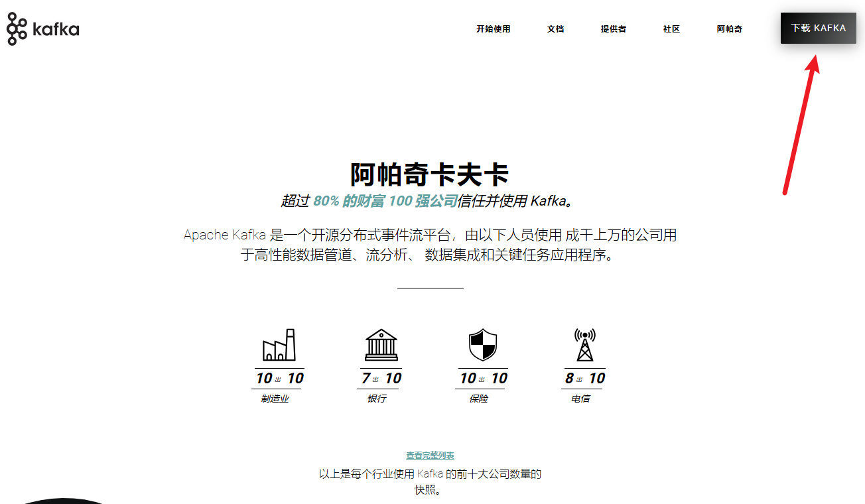
Task: Click the heading 阿帕奇卡夫卡
Action: pyautogui.click(x=430, y=174)
